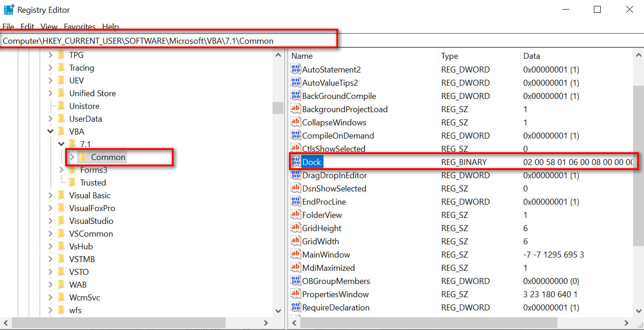The image size is (644, 330).
Task: Click the BackGroundCompile value icon
Action: (296, 96)
